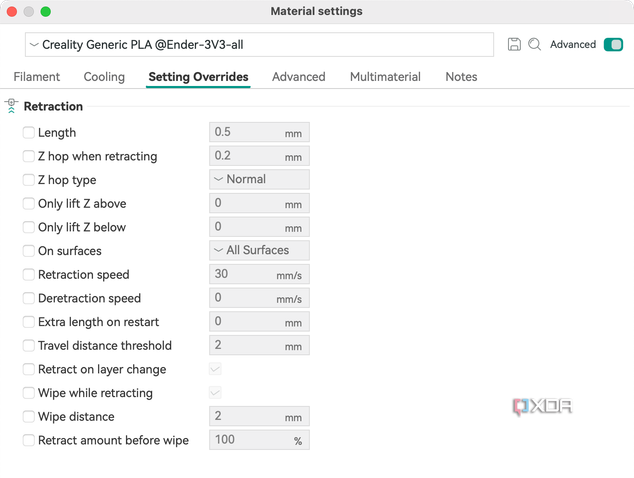The width and height of the screenshot is (634, 478).
Task: Toggle the greyed Wipe while retracting value
Action: click(215, 393)
